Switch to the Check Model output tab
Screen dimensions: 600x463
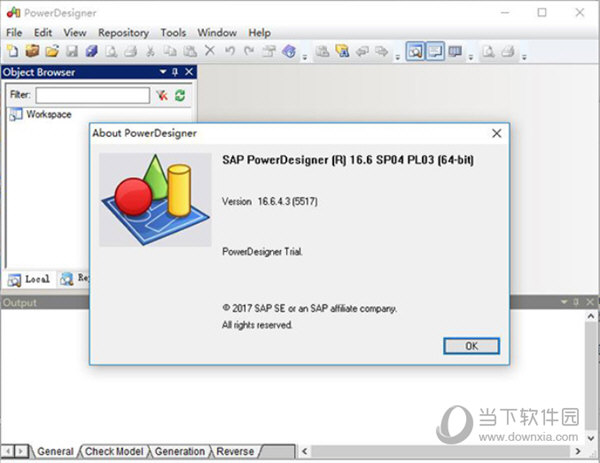pos(114,452)
